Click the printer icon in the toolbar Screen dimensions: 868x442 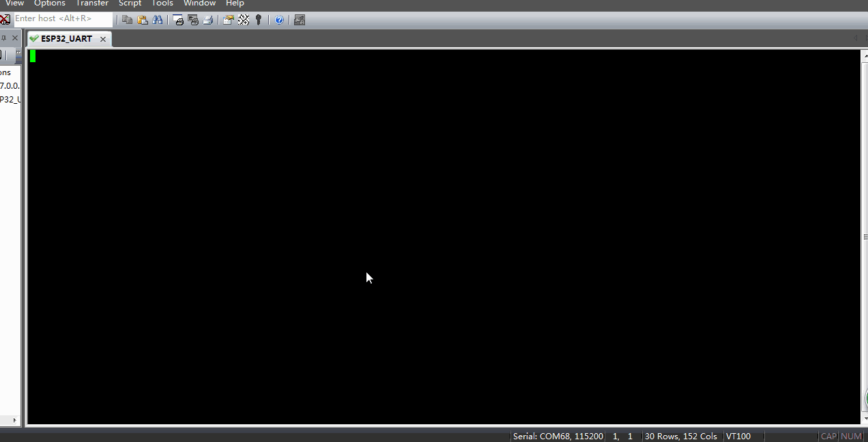pyautogui.click(x=208, y=20)
